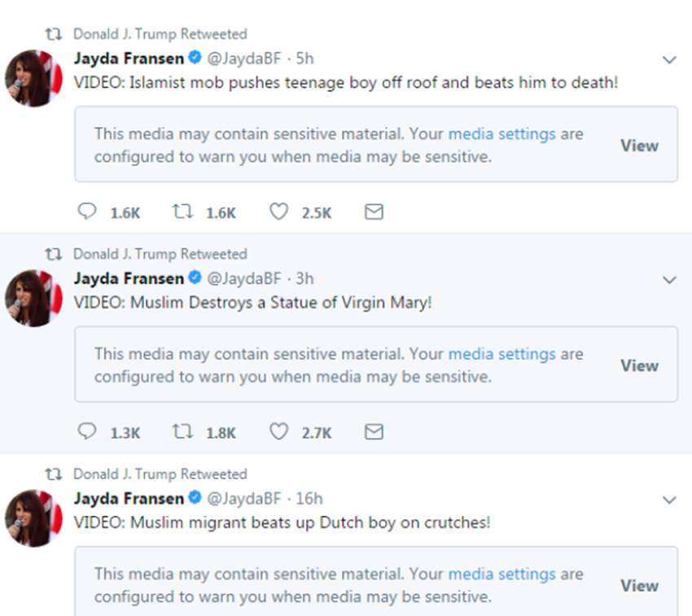Image resolution: width=692 pixels, height=616 pixels.
Task: Open the more-options chevron on the 5h tweet
Action: point(669,59)
